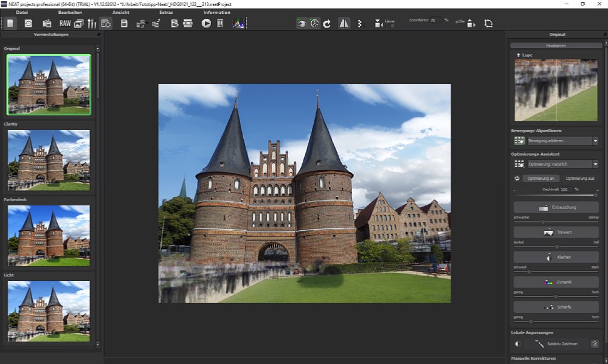Open the histogram icon in the toolbar

[238, 24]
